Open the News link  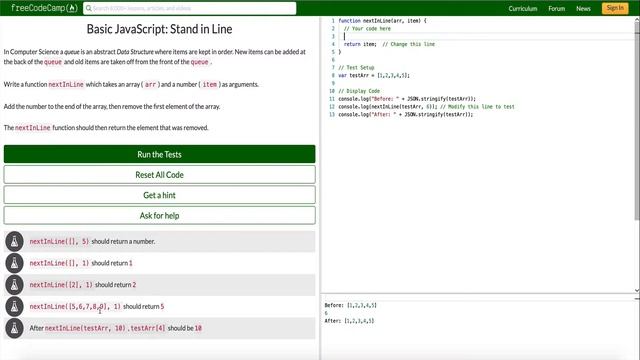(583, 8)
